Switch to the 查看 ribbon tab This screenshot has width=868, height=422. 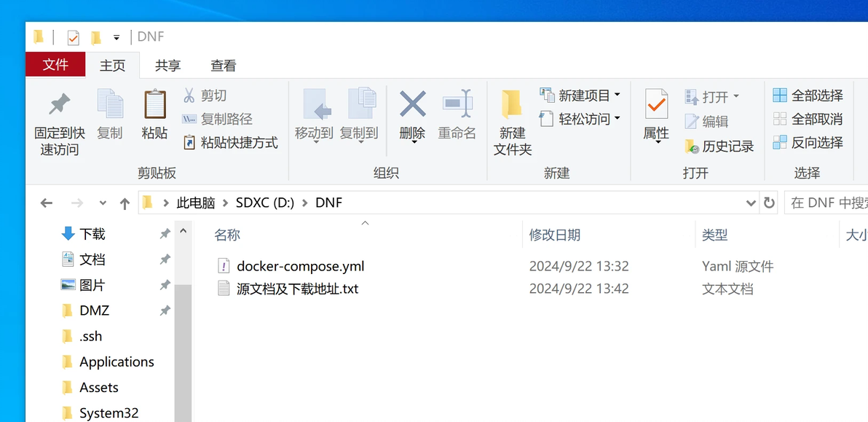[224, 66]
